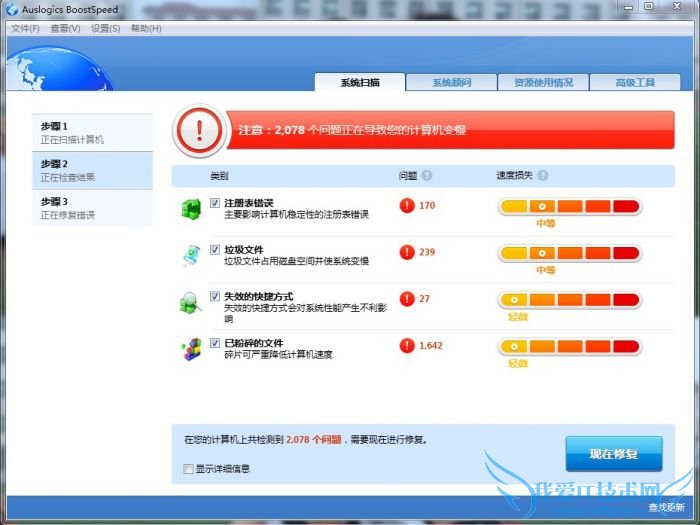Uncheck the 已粉碎的文件 checkbox
Image resolution: width=700 pixels, height=525 pixels.
coord(215,343)
